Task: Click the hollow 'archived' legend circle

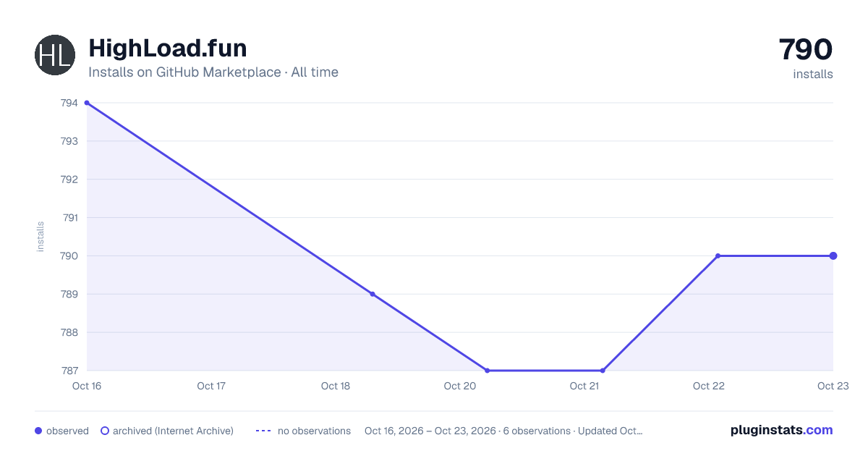Action: click(105, 431)
